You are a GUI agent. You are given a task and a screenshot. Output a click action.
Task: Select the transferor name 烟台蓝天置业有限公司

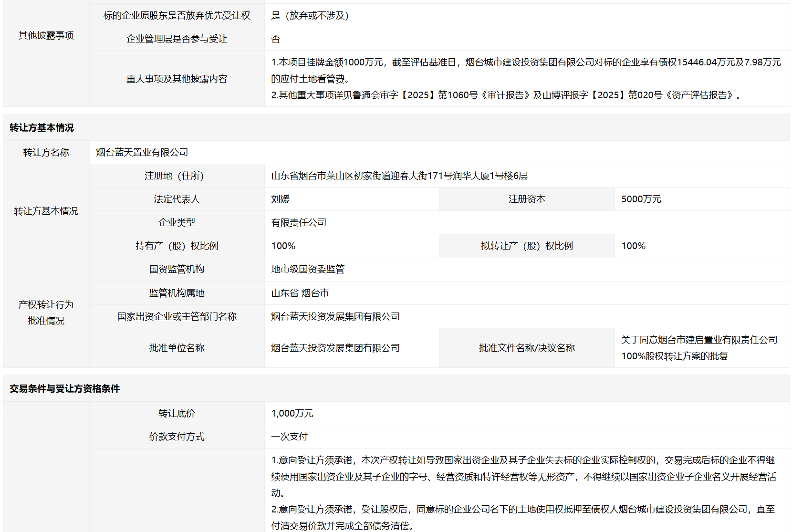[142, 153]
